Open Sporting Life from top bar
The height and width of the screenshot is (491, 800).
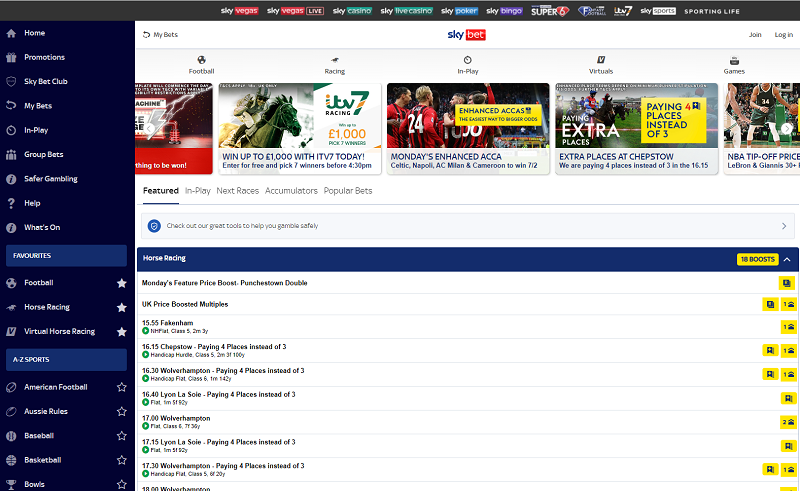(x=712, y=11)
